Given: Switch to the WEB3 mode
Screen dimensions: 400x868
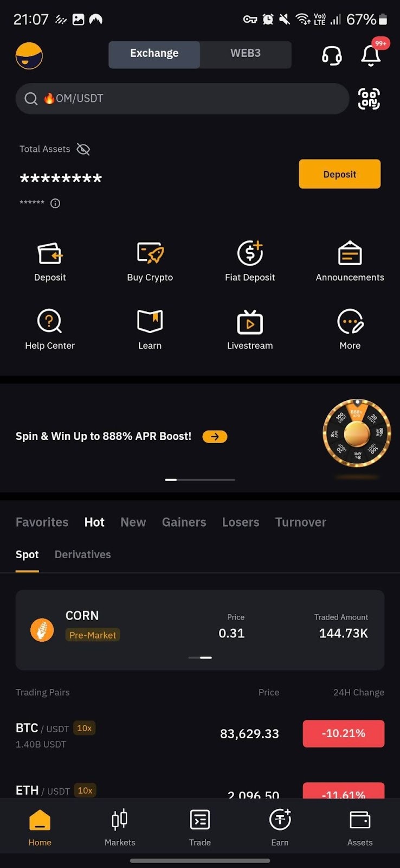Looking at the screenshot, I should pyautogui.click(x=246, y=54).
